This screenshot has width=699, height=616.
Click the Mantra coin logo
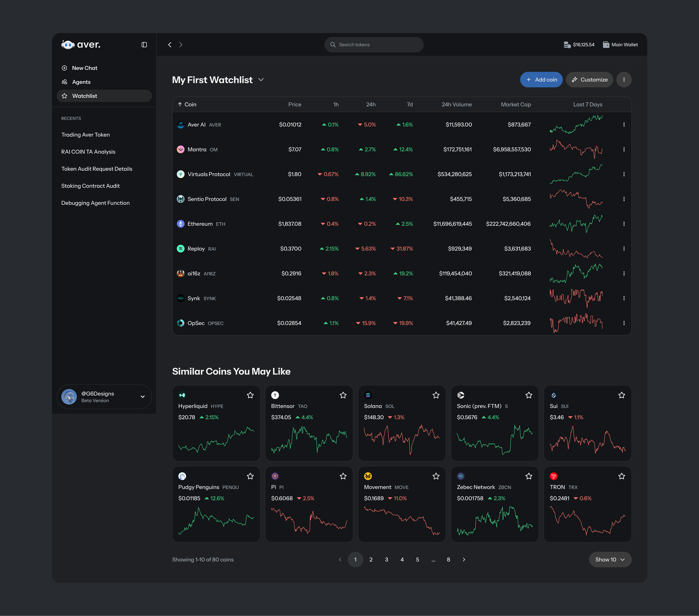[x=181, y=150]
